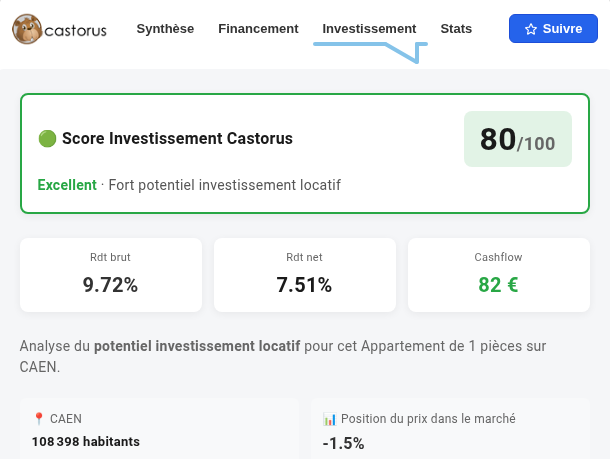Click the Cashflow label
Screen dimensions: 610x459
(498, 257)
